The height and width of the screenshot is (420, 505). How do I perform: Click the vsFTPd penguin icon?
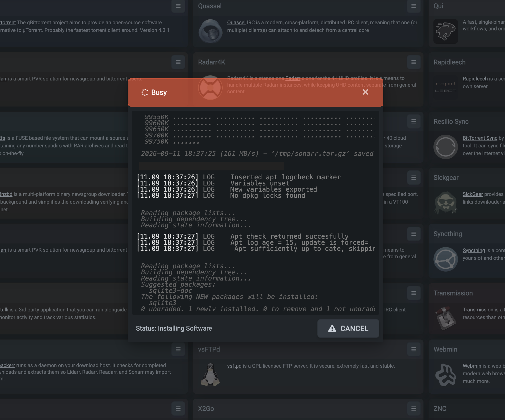pyautogui.click(x=210, y=375)
